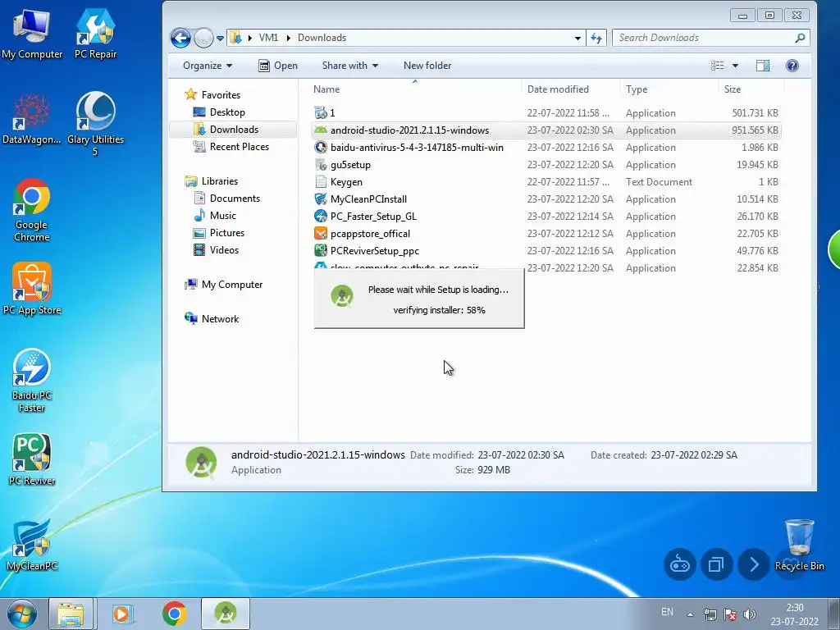
Task: Click the EN language indicator
Action: (x=667, y=612)
